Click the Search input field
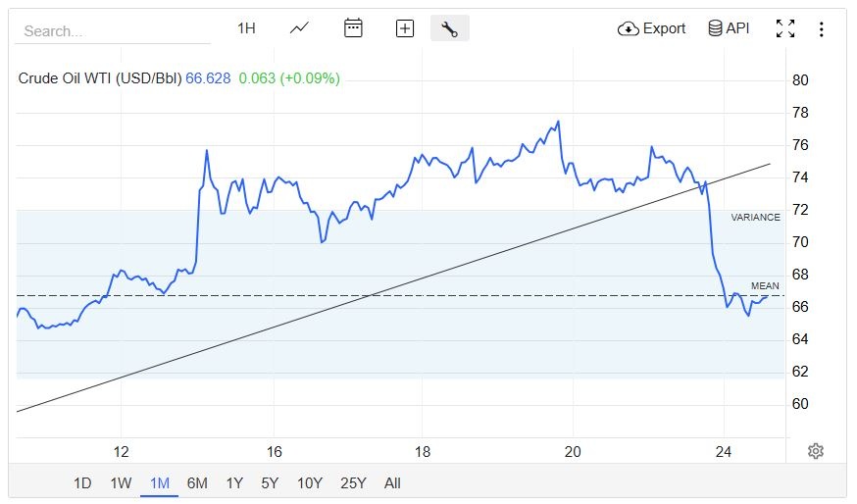Image resolution: width=857 pixels, height=504 pixels. point(113,30)
